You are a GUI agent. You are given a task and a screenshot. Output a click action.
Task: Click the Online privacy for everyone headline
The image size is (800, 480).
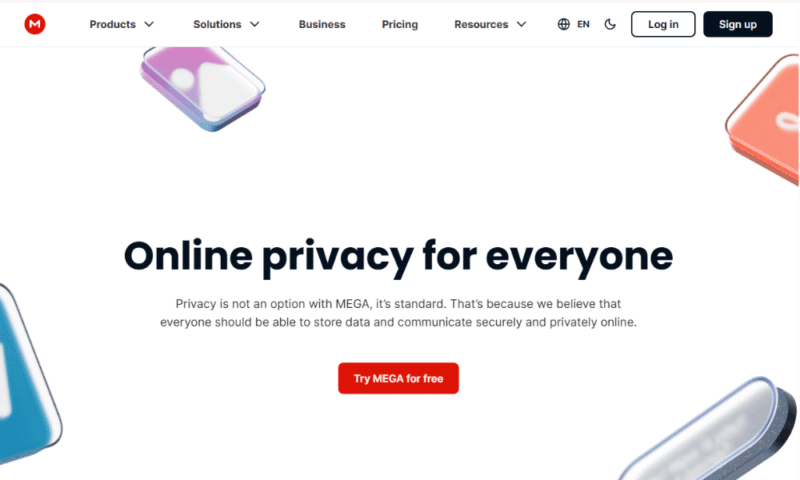[x=398, y=256]
